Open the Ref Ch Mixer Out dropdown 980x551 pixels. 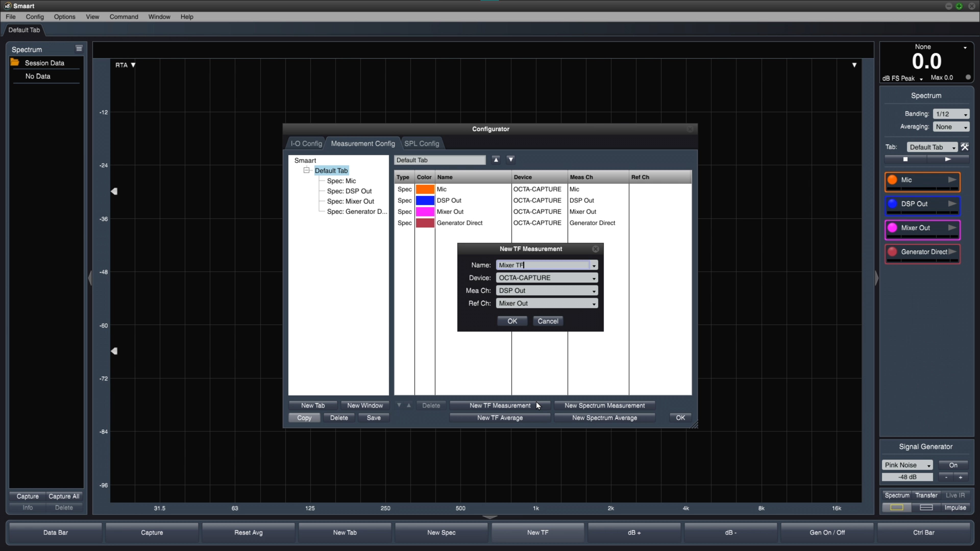click(x=547, y=303)
